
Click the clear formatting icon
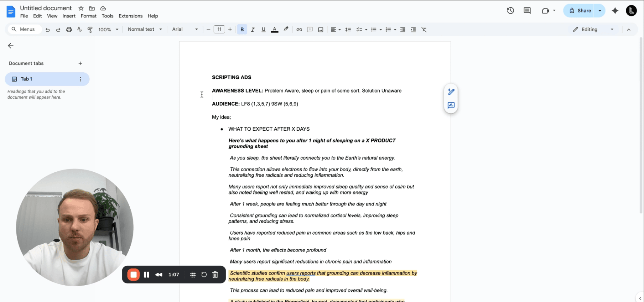tap(424, 30)
